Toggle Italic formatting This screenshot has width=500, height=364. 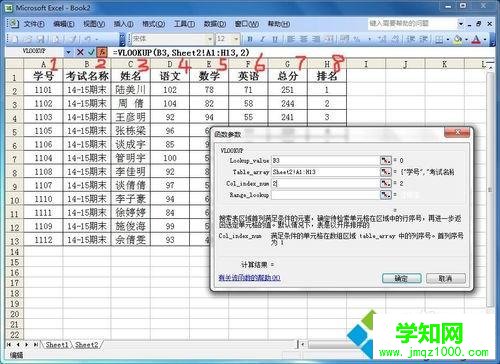[x=262, y=39]
